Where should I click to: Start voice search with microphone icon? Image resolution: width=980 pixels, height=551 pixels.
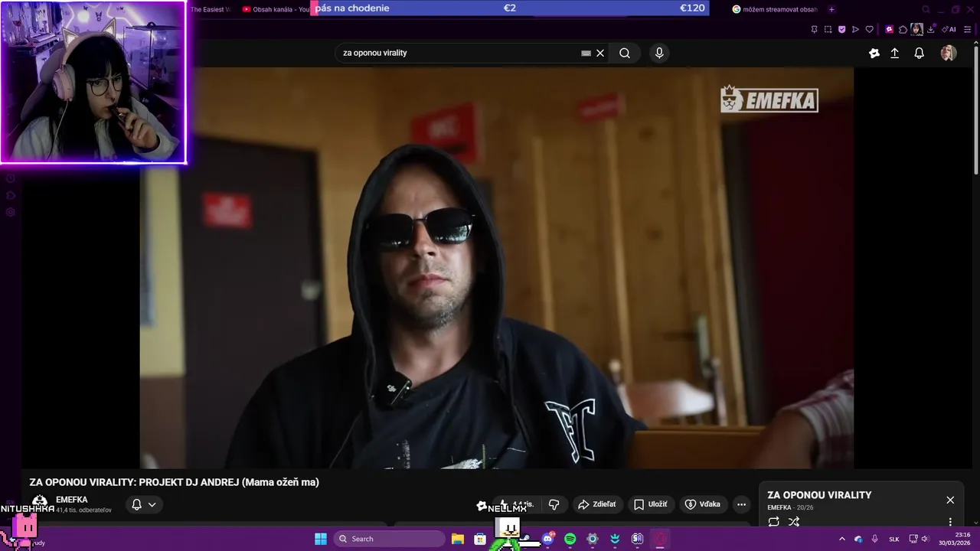[x=659, y=53]
